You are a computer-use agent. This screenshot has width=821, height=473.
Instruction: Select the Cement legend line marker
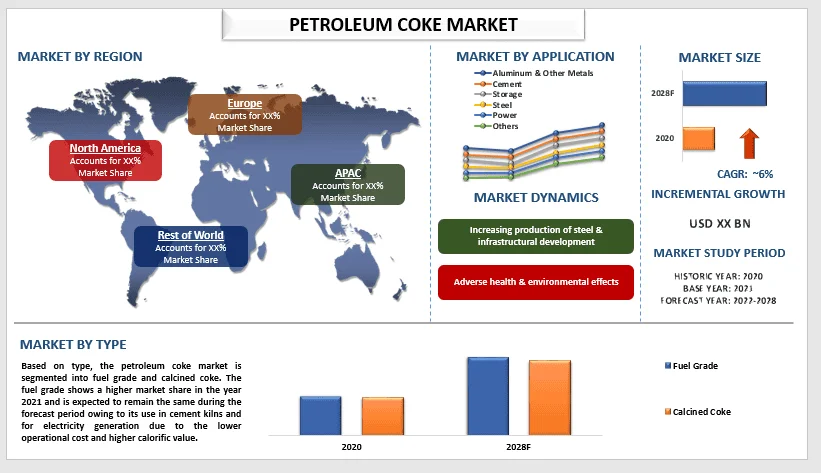pos(483,84)
